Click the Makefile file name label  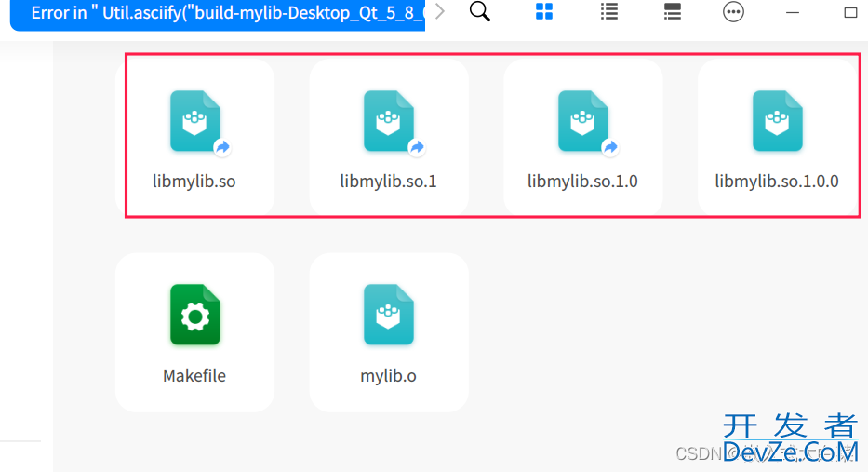tap(194, 375)
